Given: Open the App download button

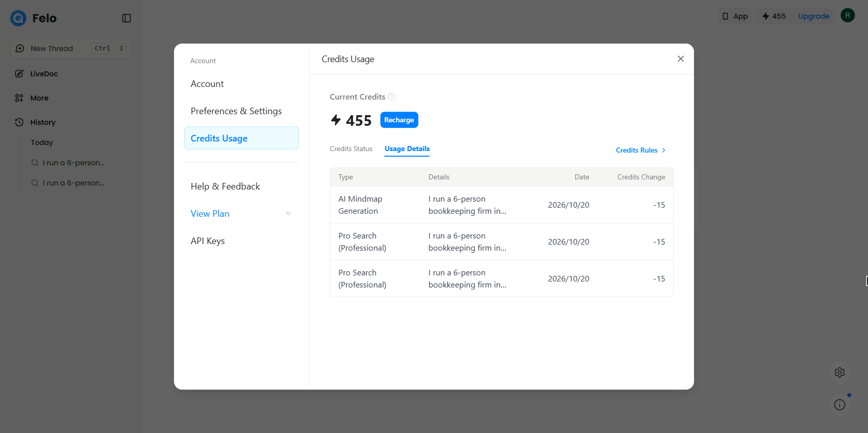Looking at the screenshot, I should pyautogui.click(x=734, y=16).
